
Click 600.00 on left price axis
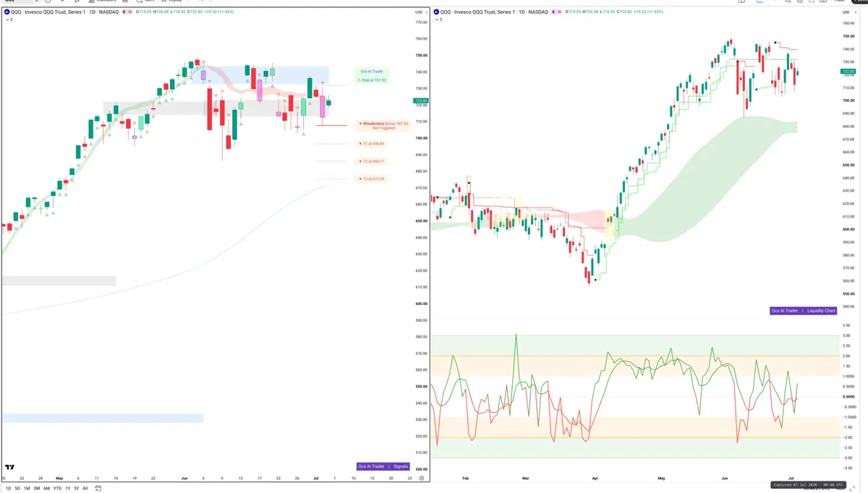pos(420,304)
